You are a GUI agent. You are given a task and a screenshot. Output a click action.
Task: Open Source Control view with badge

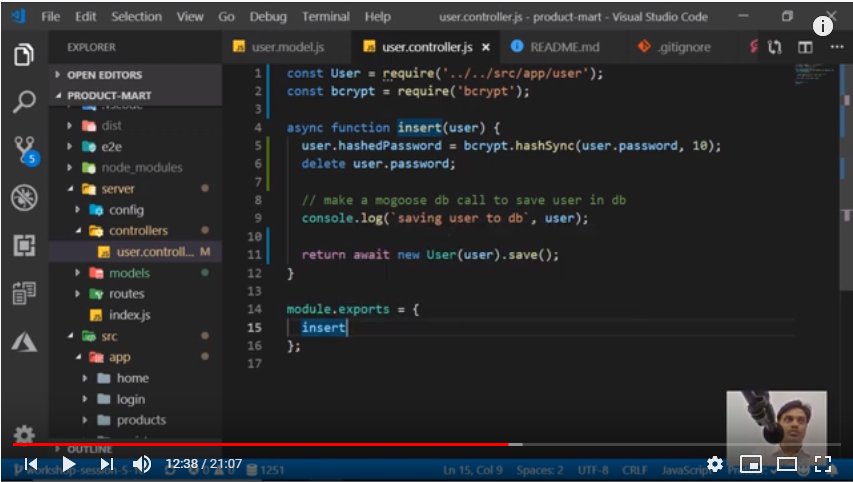point(24,150)
